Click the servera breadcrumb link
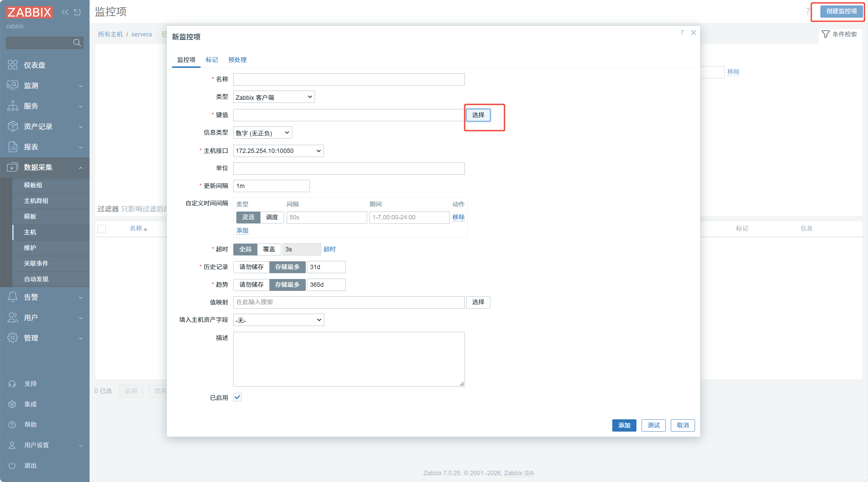 click(141, 34)
